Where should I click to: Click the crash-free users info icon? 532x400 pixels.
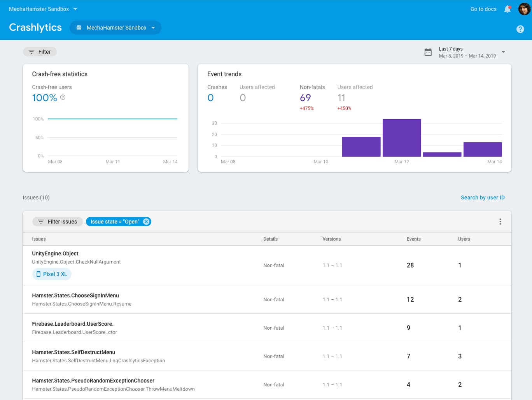pos(63,98)
